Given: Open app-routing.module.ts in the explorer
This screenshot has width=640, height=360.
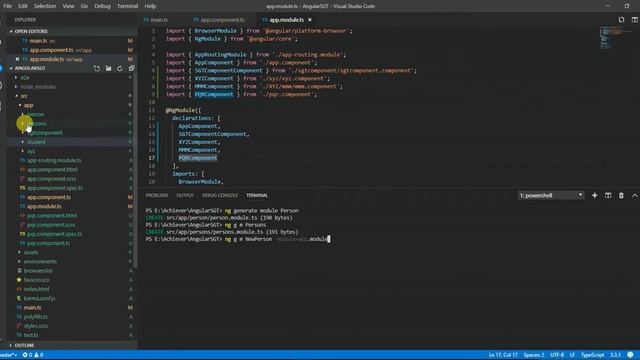Looking at the screenshot, I should click(54, 160).
